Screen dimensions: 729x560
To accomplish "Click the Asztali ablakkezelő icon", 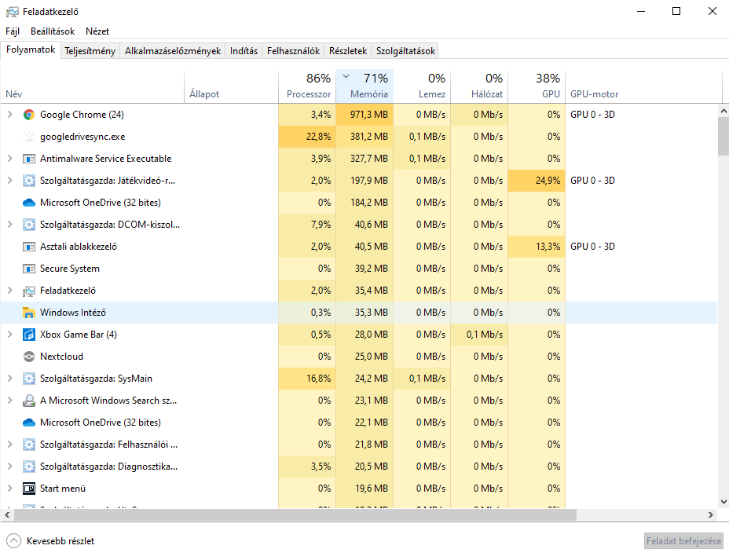I will tap(29, 247).
